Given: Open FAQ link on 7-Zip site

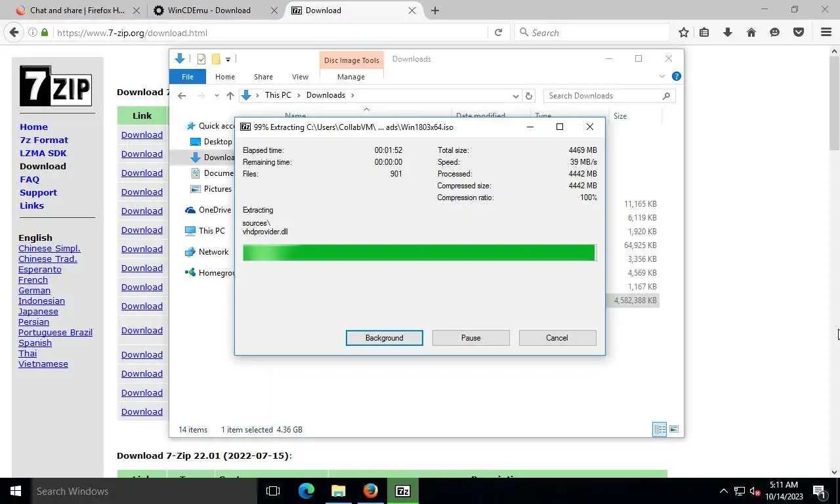Looking at the screenshot, I should (30, 180).
